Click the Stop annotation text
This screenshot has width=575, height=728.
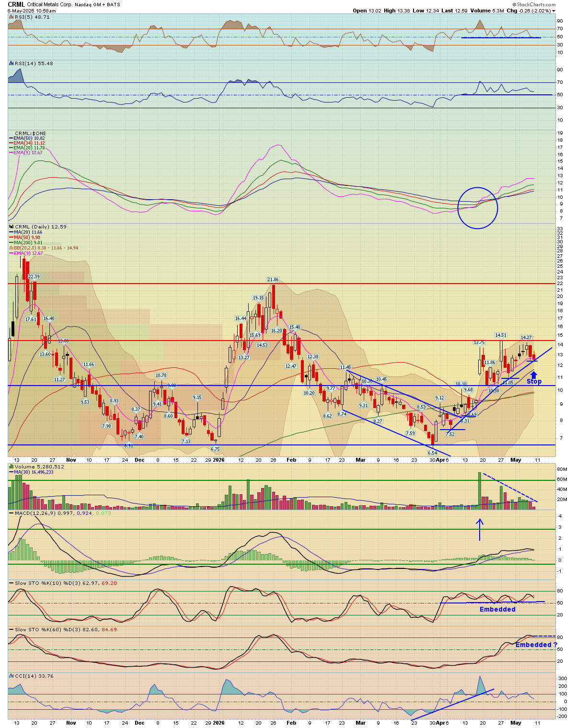(x=534, y=382)
